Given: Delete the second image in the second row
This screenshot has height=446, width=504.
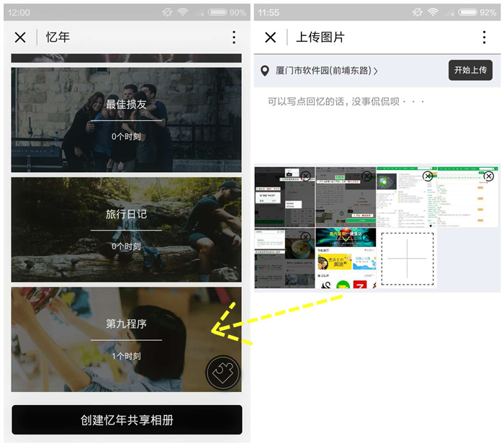Looking at the screenshot, I should (366, 237).
